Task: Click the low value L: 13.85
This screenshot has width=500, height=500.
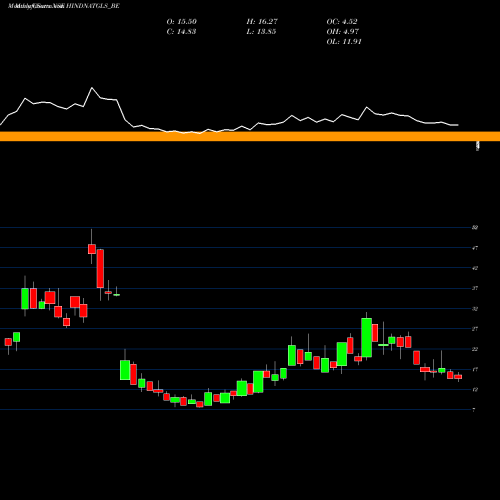Action: [x=261, y=32]
